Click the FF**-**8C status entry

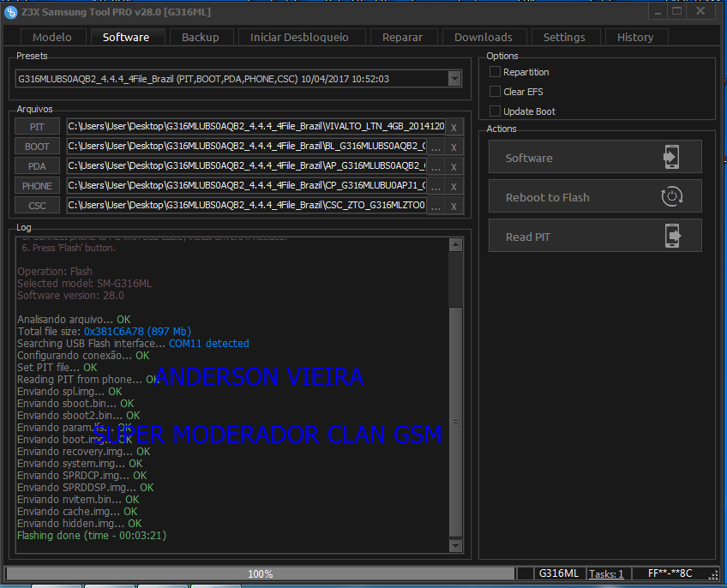pyautogui.click(x=670, y=573)
